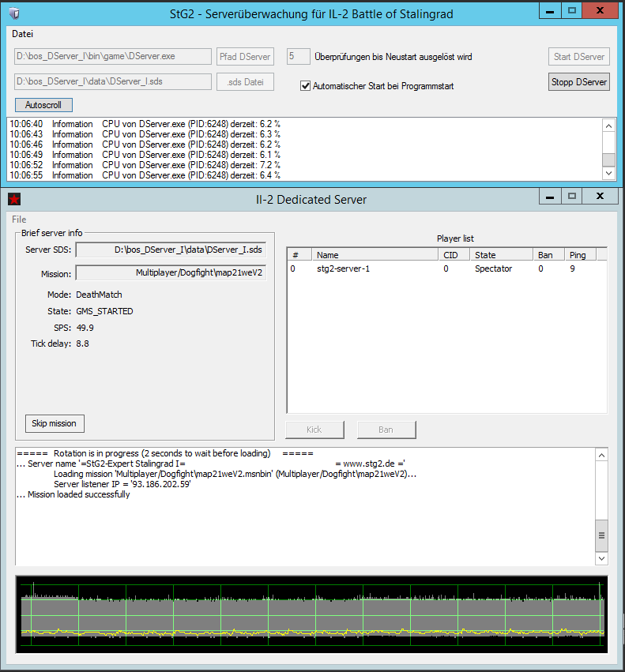Click the Skip mission button
Image resolution: width=625 pixels, height=672 pixels.
click(55, 423)
